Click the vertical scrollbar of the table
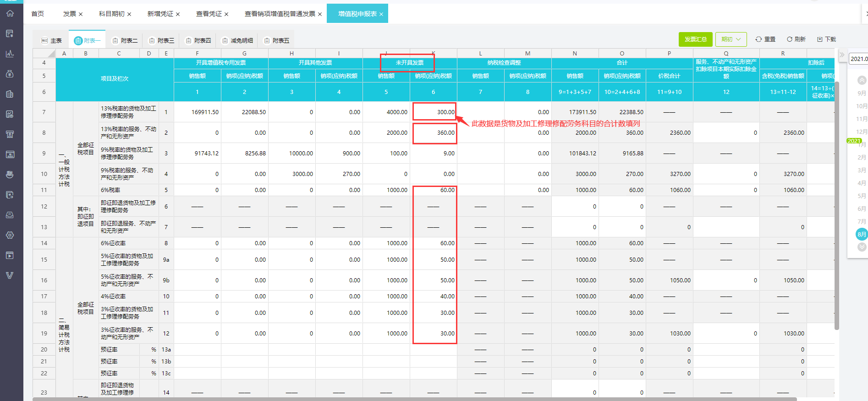 837,206
